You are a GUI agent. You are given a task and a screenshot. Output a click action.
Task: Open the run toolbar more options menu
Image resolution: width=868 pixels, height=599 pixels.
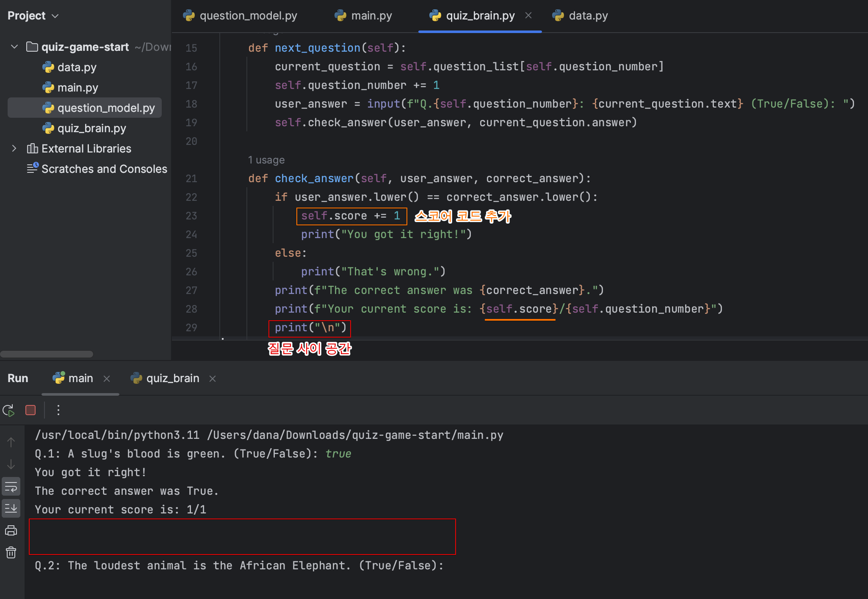tap(58, 410)
